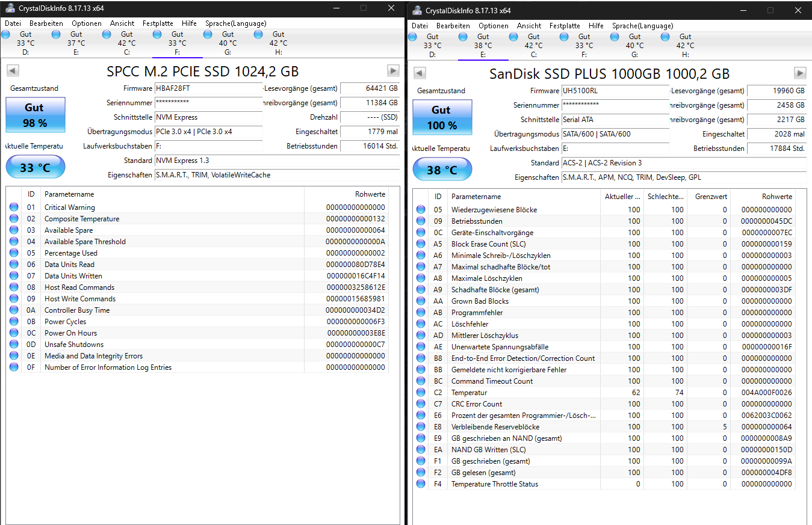Screen dimensions: 812x525
Task: Click the Wiederzugewiesene Blöcke row status orb
Action: pos(421,210)
